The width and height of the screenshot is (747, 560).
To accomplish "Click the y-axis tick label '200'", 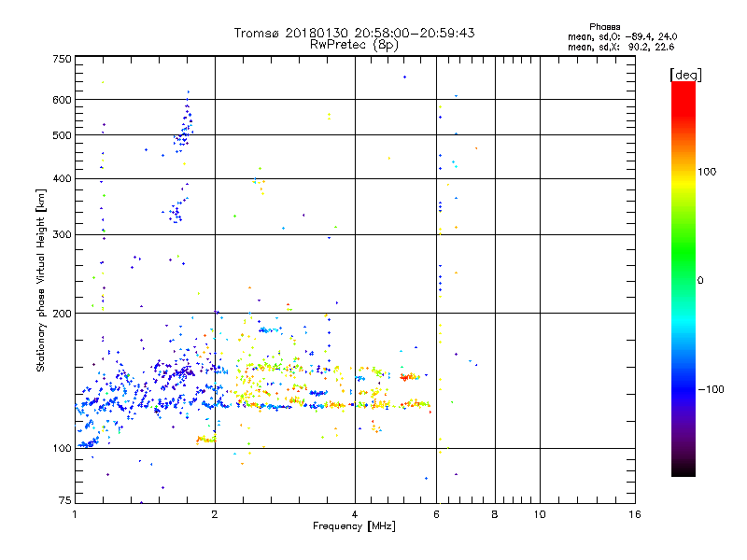I will pyautogui.click(x=62, y=314).
